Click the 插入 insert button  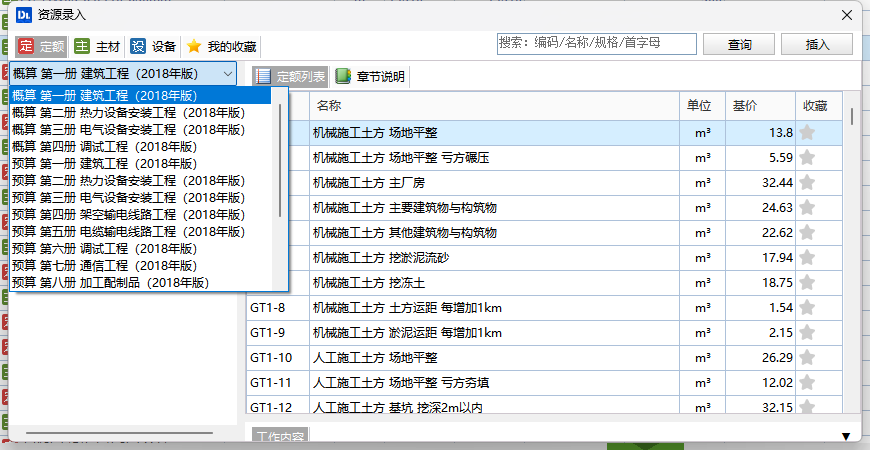click(x=816, y=45)
